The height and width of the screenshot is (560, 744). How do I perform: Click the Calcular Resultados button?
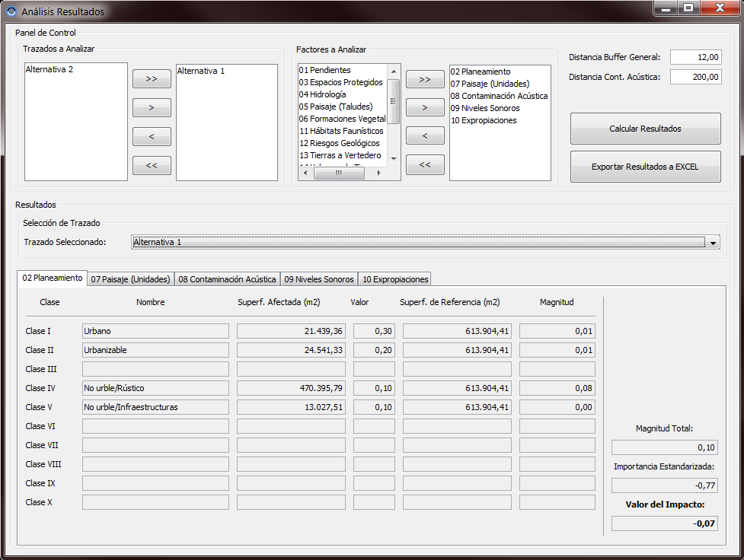645,129
